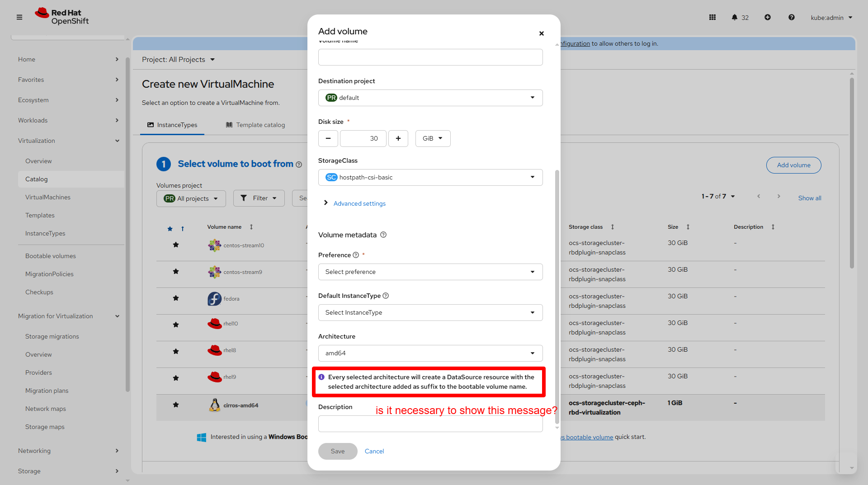Click the Volume metadata help icon
This screenshot has width=868, height=485.
point(383,235)
